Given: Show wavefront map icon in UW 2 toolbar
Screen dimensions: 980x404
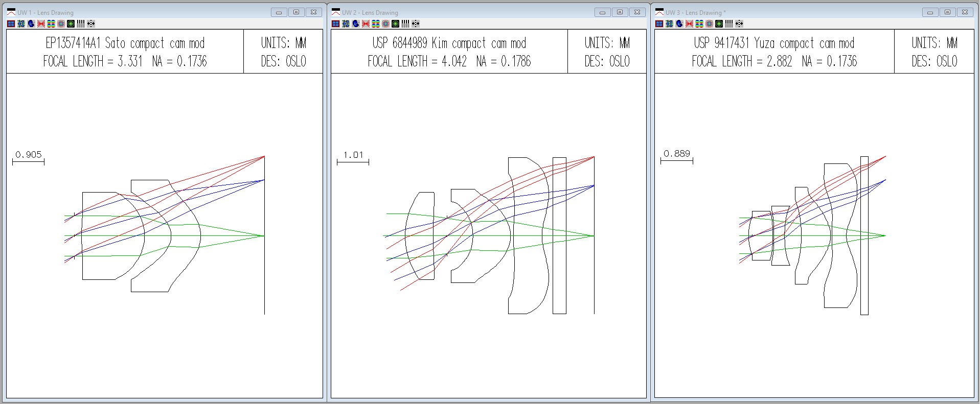Looking at the screenshot, I should click(x=376, y=23).
